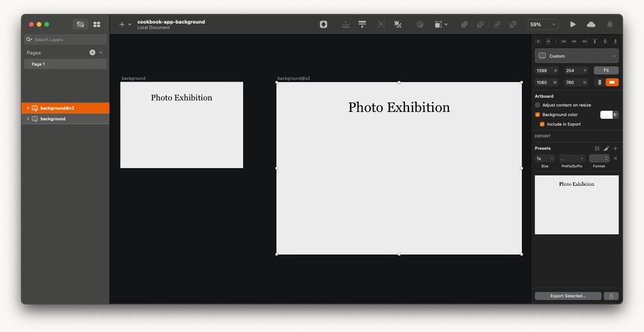
Task: Switch to the Components grid view icon
Action: pos(97,24)
